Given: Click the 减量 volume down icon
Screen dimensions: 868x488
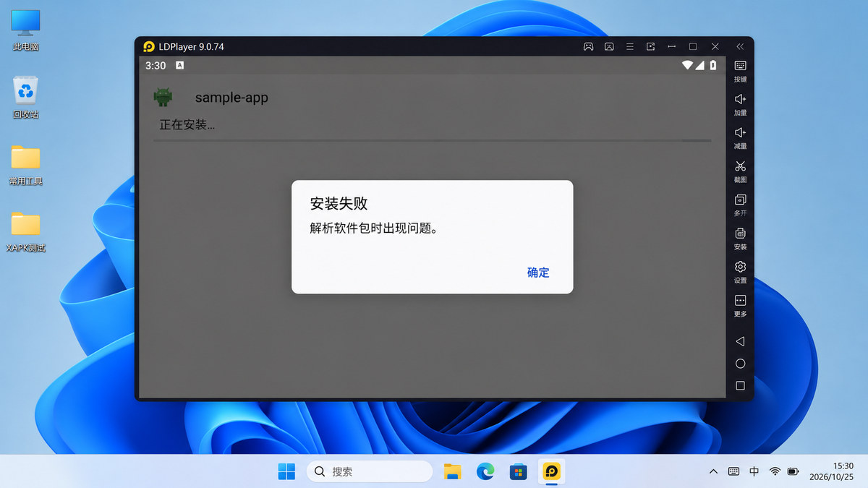Looking at the screenshot, I should click(740, 132).
